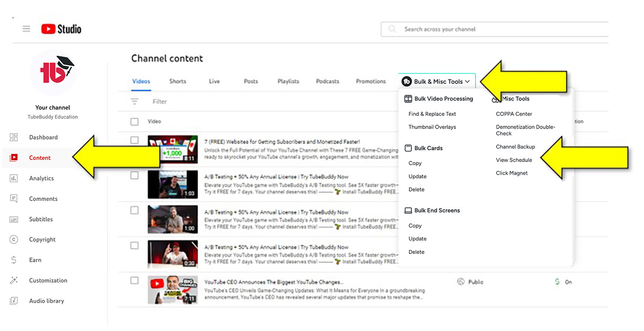The height and width of the screenshot is (331, 644).
Task: Switch to the Podcasts tab
Action: [x=327, y=81]
